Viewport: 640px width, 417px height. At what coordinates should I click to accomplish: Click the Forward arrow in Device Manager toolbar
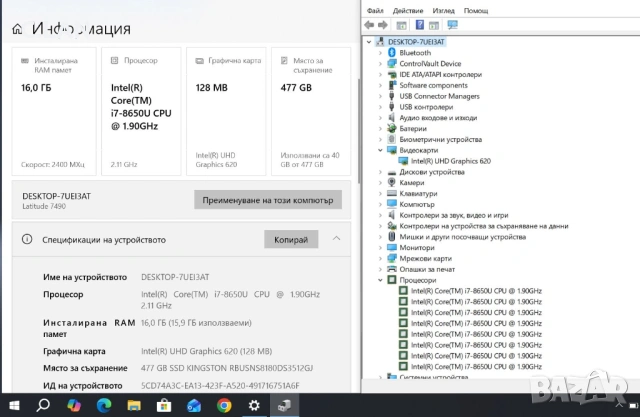point(382,25)
